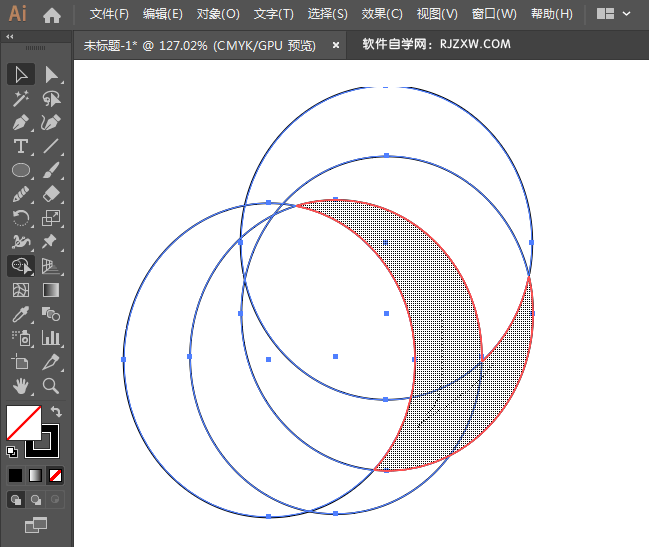Select the Puppet Warp pin tool
The height and width of the screenshot is (547, 649).
[51, 242]
